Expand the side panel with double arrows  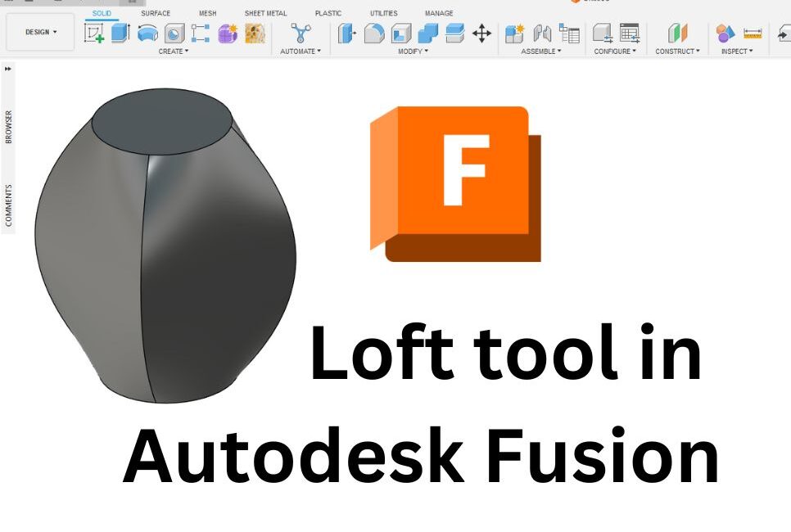pyautogui.click(x=8, y=69)
